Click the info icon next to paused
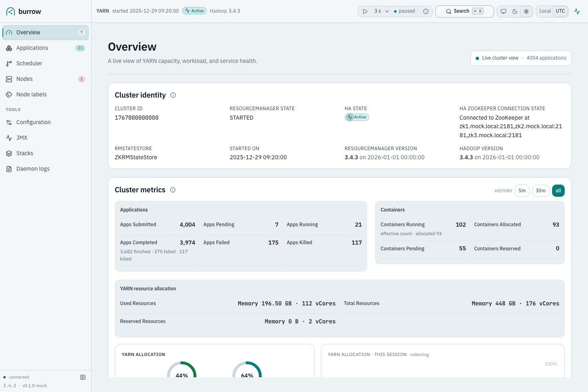 (426, 11)
